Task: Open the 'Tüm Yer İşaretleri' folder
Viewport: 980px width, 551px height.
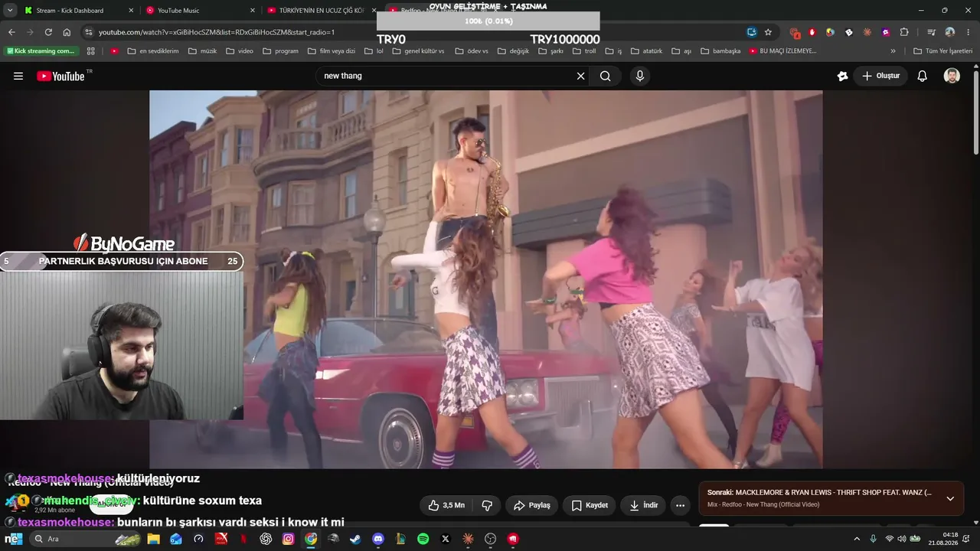Action: tap(943, 51)
